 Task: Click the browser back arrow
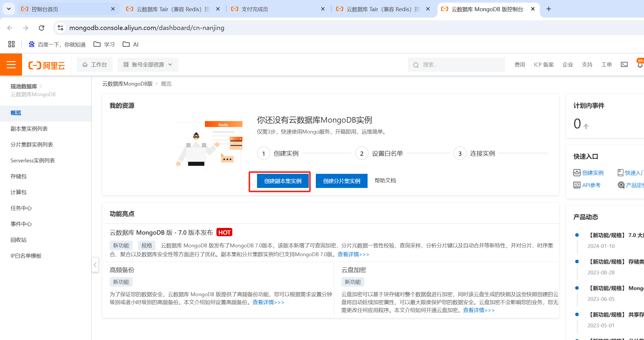point(10,28)
